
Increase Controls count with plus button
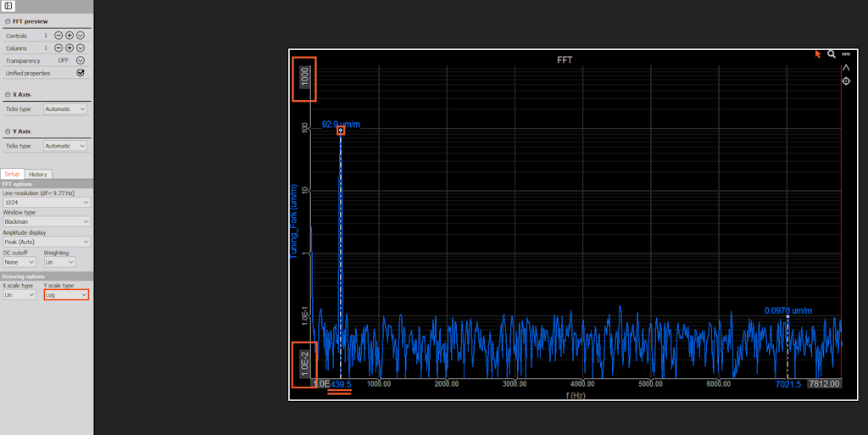pyautogui.click(x=70, y=36)
